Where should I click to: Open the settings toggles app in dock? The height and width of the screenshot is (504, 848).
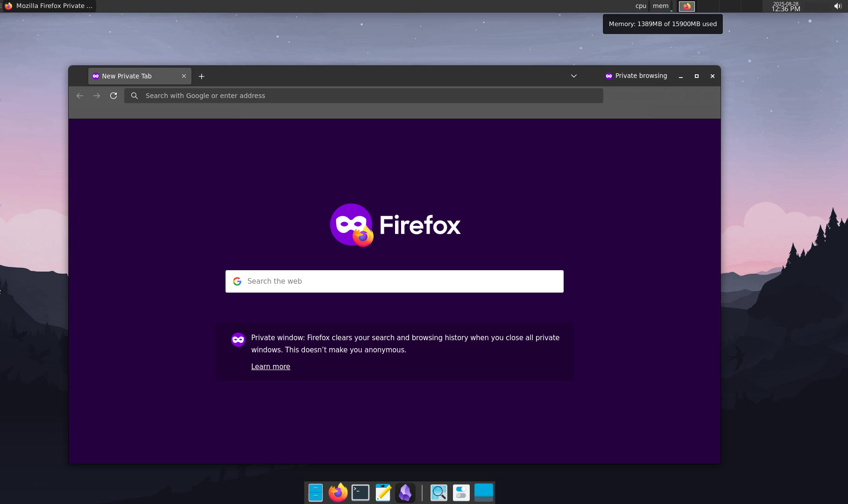coord(461,493)
